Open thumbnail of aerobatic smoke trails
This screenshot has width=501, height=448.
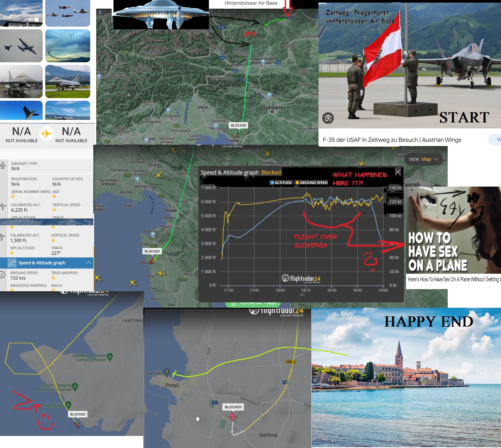pyautogui.click(x=68, y=46)
